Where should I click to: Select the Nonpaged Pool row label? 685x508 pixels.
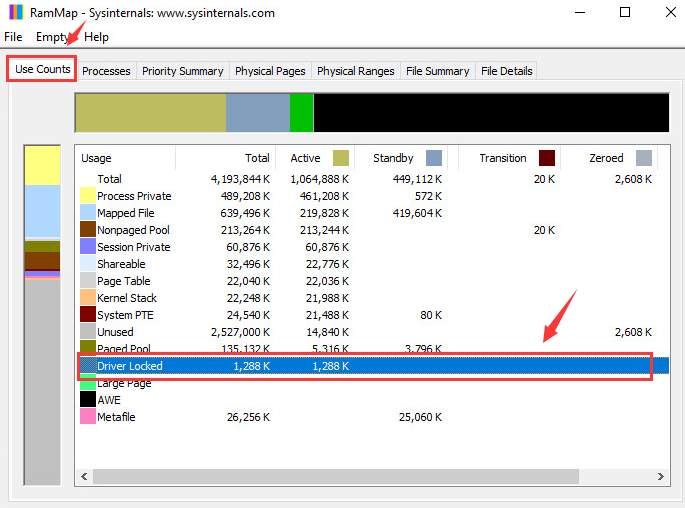point(133,230)
